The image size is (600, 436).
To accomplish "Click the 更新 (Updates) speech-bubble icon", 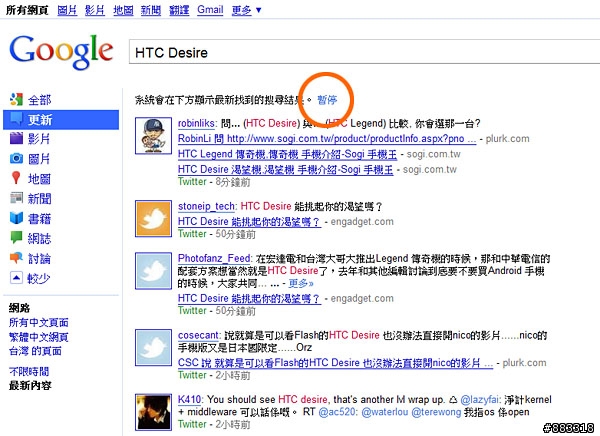I will (x=16, y=119).
